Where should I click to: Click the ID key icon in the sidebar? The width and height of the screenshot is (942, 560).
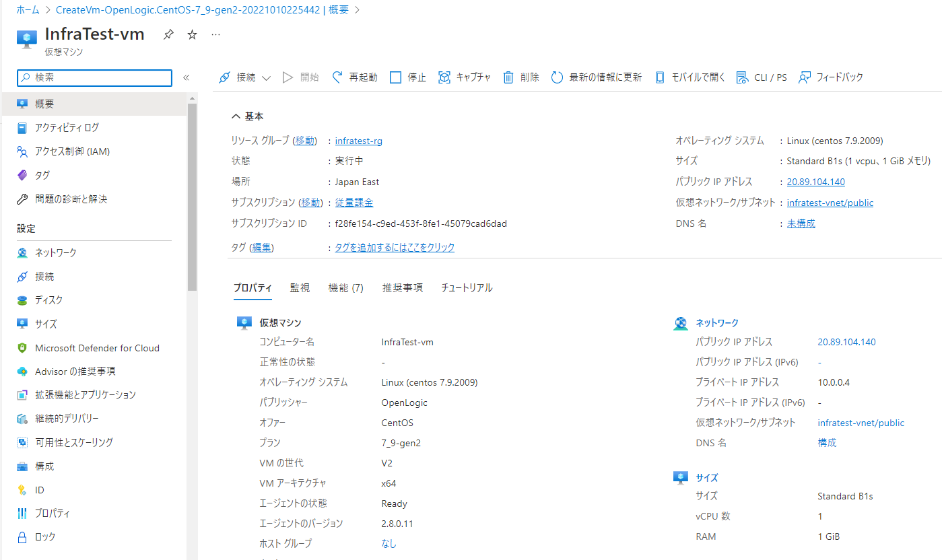[22, 490]
